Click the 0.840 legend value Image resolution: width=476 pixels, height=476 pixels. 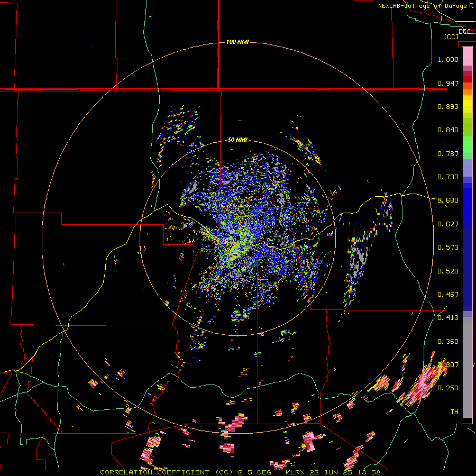point(448,130)
